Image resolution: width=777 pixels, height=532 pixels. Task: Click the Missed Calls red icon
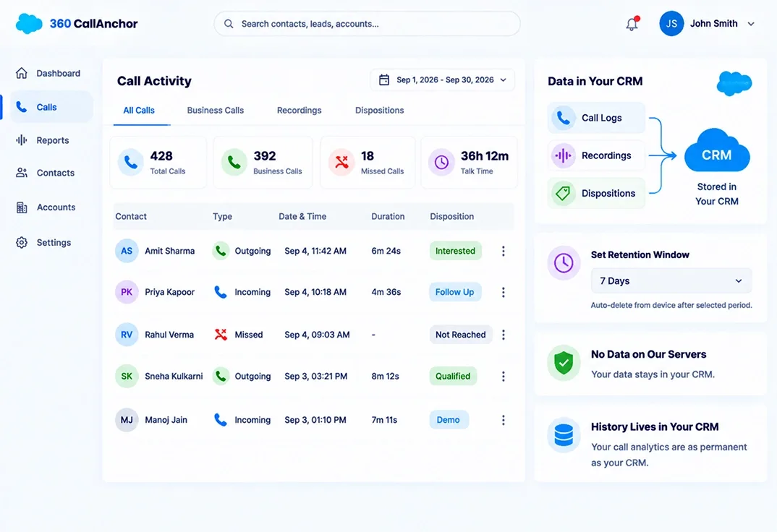341,162
